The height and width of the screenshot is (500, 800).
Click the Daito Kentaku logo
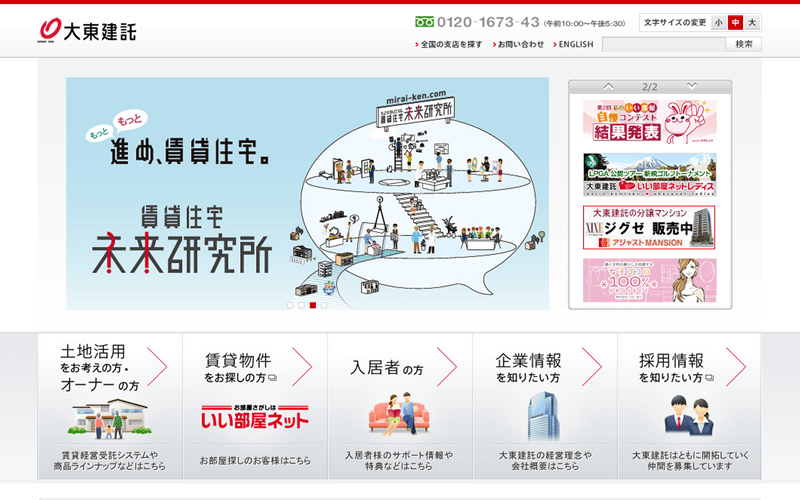point(87,30)
